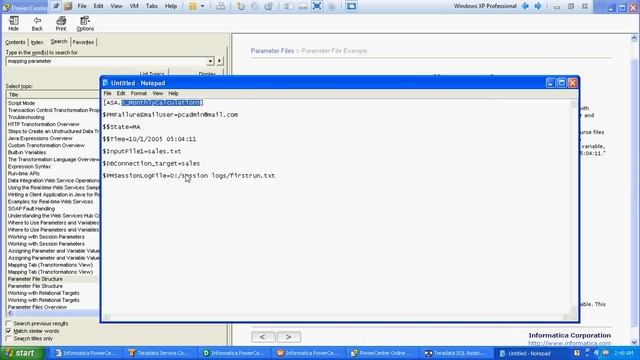Click the mapping parameter search input field

click(107, 61)
